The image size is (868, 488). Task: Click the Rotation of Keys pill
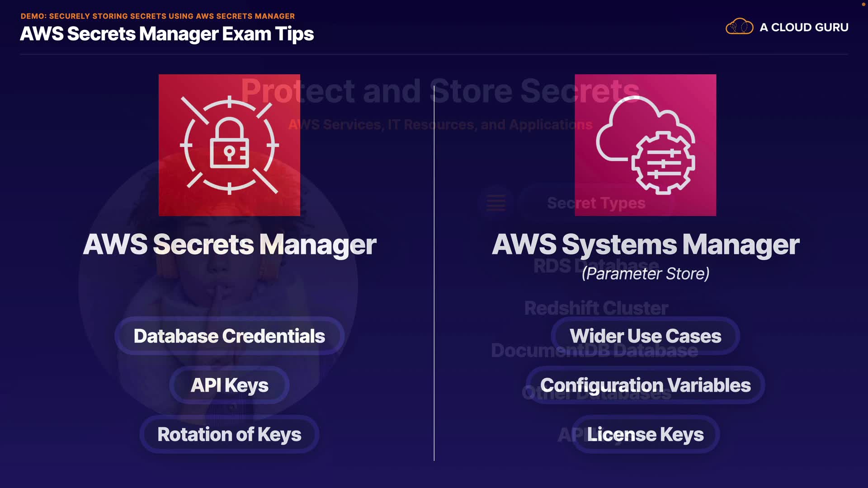pos(229,435)
